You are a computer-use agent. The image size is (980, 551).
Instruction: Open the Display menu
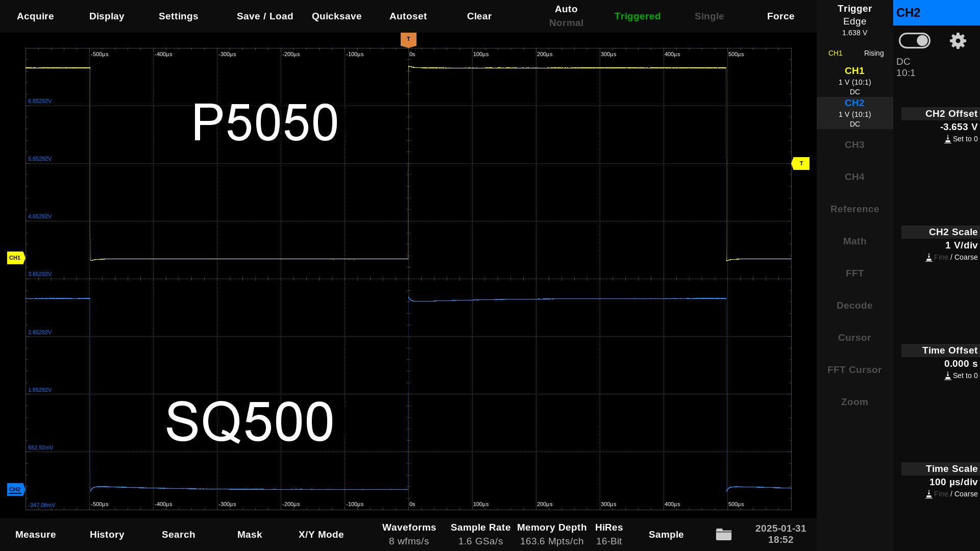pos(107,16)
